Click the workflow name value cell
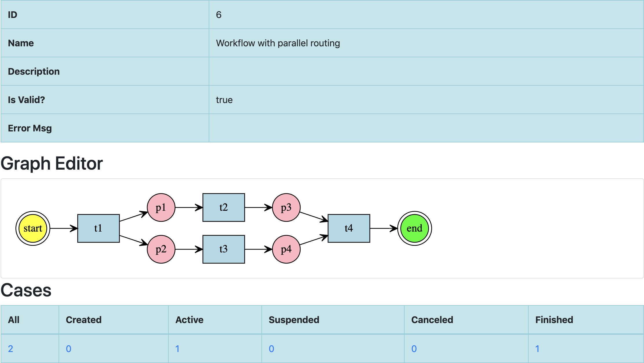Image resolution: width=644 pixels, height=363 pixels. (x=278, y=43)
